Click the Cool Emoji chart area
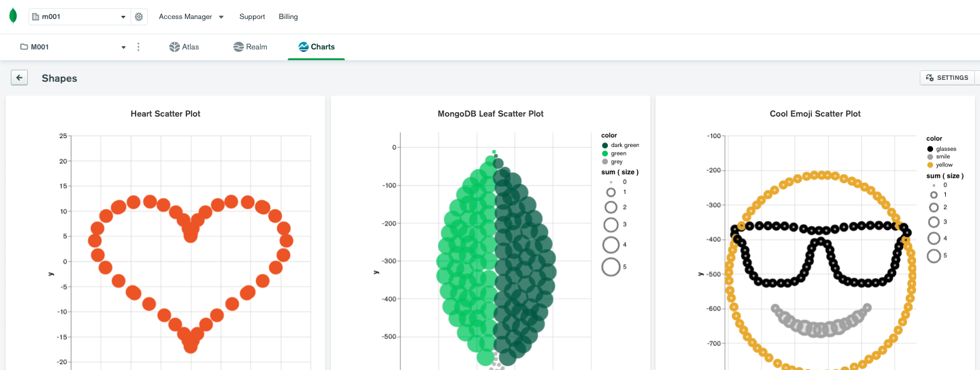This screenshot has width=980, height=370. (x=822, y=252)
